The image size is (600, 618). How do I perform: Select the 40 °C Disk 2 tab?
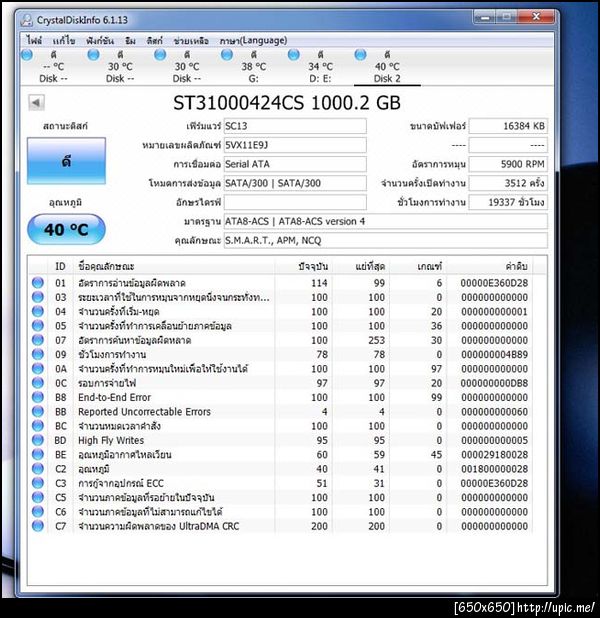coord(387,66)
